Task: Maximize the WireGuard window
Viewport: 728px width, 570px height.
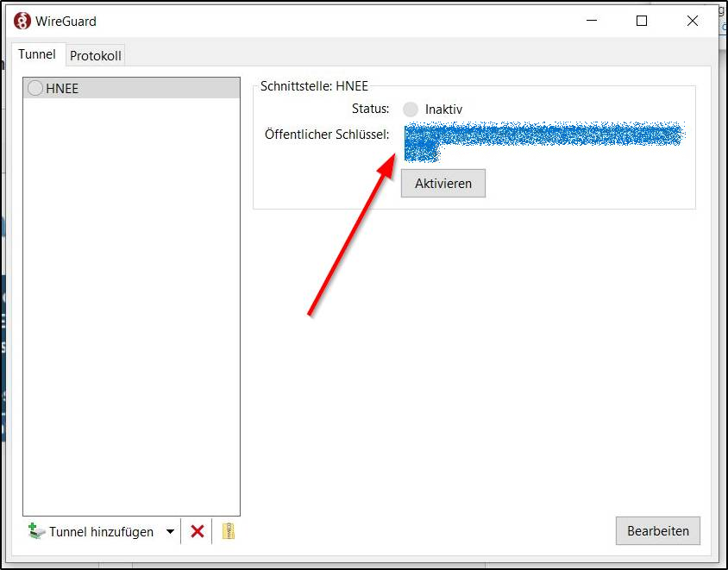Action: 642,21
